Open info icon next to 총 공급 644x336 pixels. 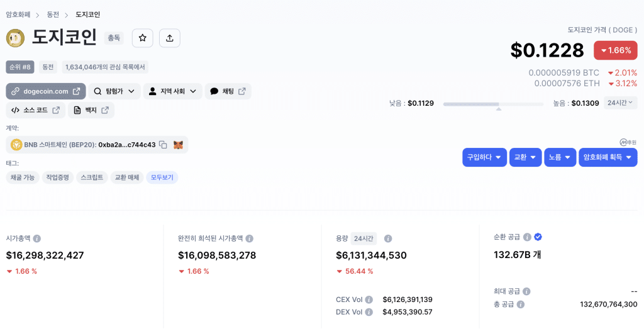coord(520,305)
